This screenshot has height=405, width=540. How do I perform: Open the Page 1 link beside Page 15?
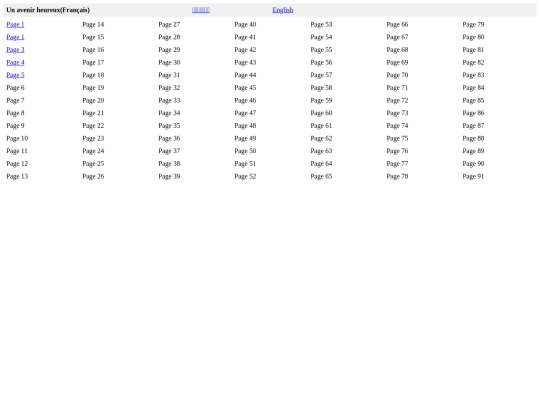pos(15,37)
